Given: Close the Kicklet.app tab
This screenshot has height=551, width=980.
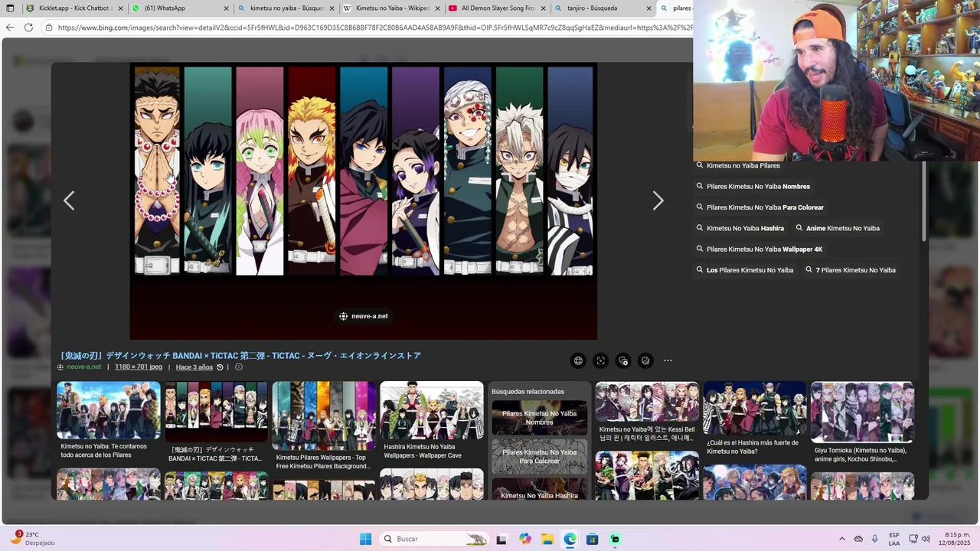Looking at the screenshot, I should tap(121, 8).
